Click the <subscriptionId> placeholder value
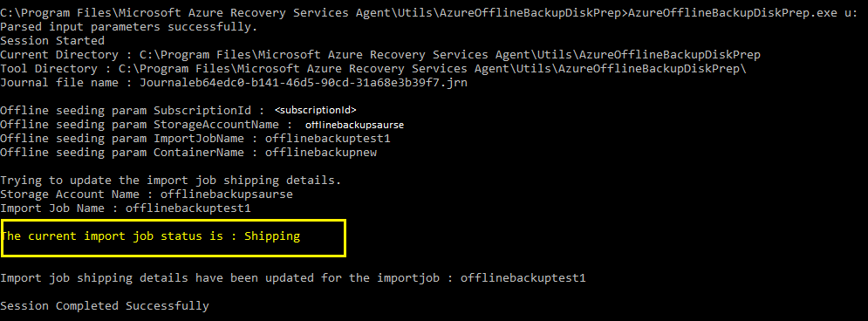This screenshot has width=868, height=321. point(316,110)
